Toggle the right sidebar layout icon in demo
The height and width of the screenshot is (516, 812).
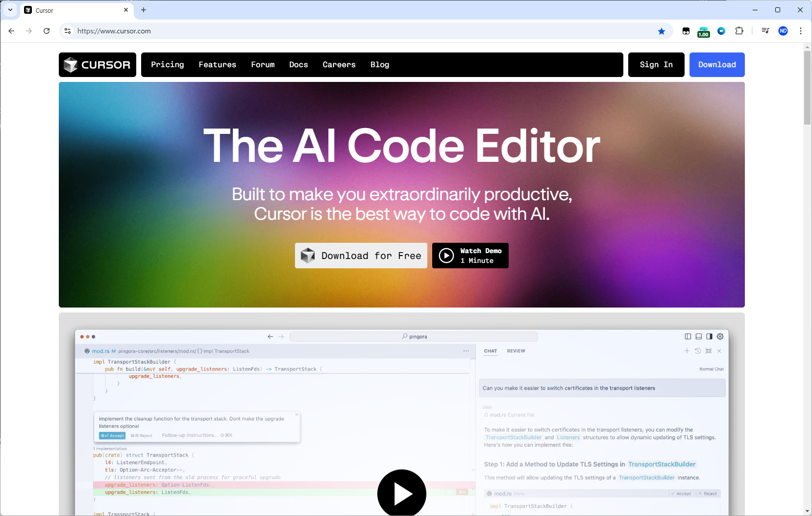coord(709,336)
